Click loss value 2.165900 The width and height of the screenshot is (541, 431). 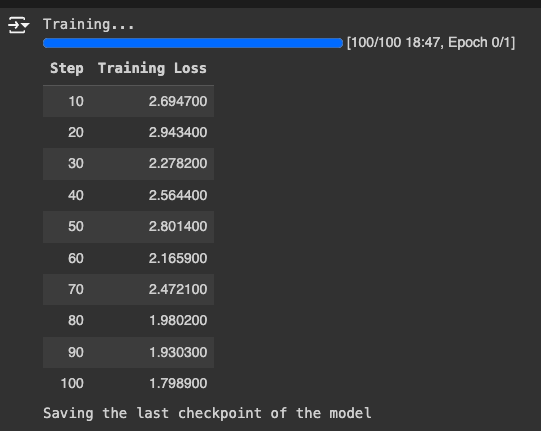coord(178,258)
